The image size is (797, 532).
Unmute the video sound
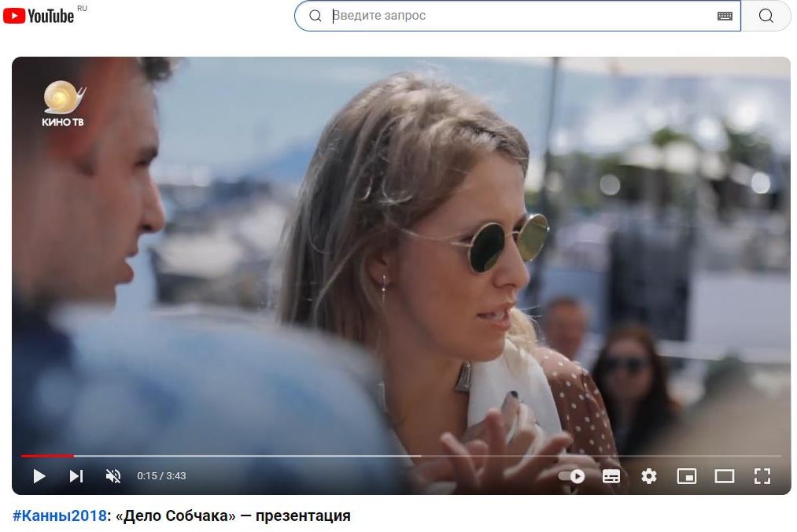pos(113,476)
